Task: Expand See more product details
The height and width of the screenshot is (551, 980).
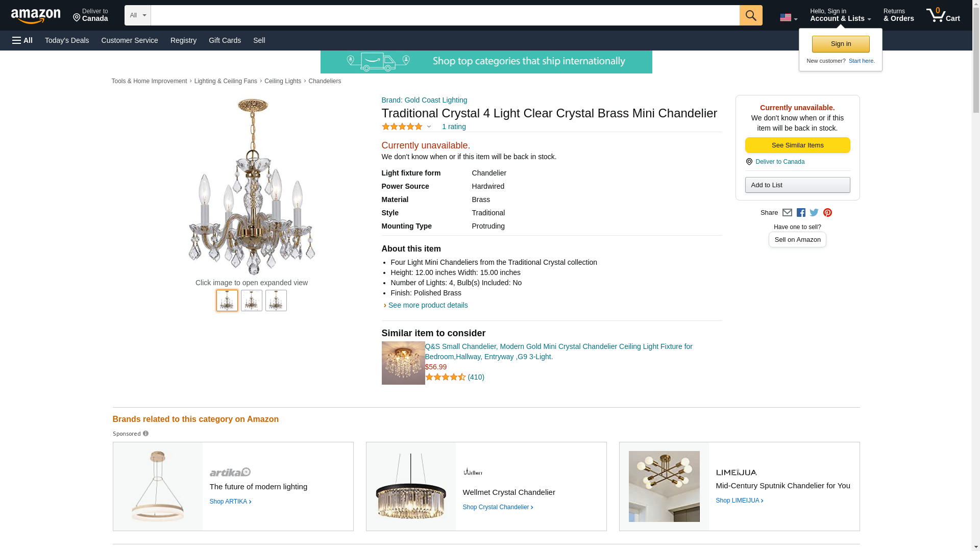Action: click(x=428, y=305)
